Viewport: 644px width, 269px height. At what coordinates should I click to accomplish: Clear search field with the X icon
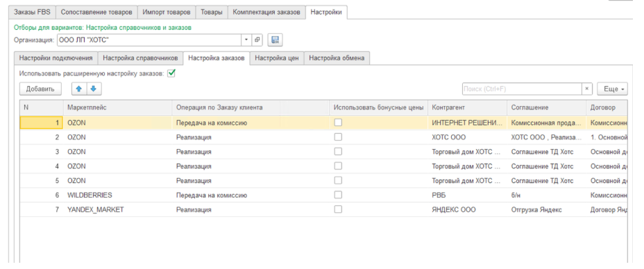pyautogui.click(x=587, y=89)
